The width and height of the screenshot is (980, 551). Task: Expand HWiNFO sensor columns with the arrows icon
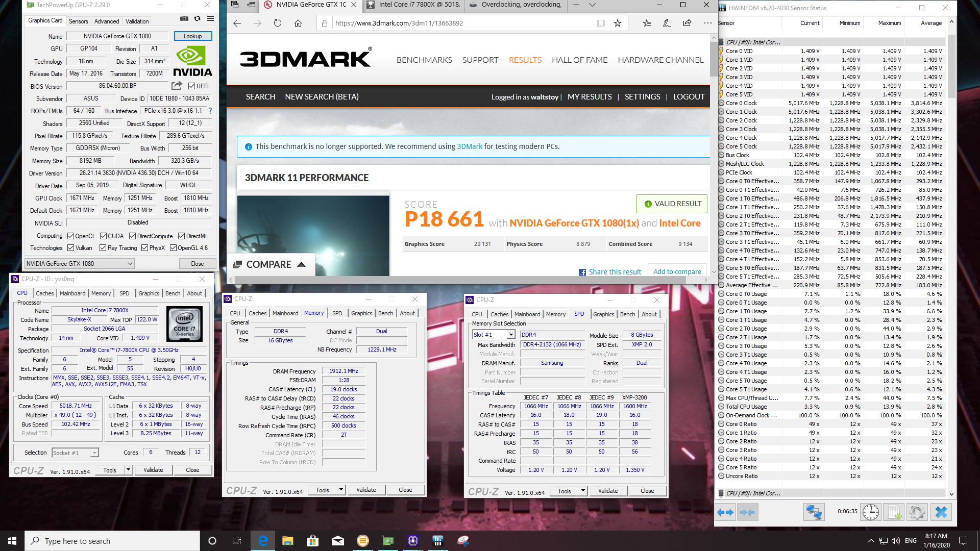click(725, 512)
